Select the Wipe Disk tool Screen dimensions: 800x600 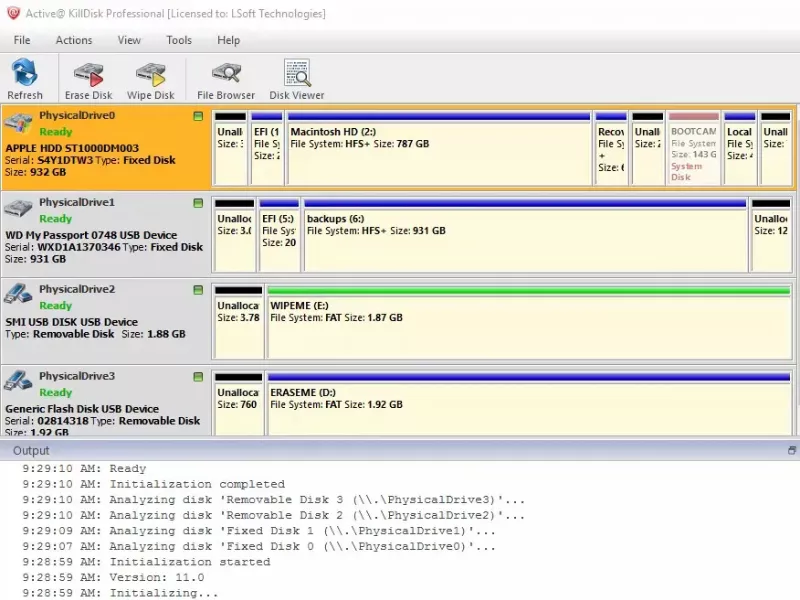click(151, 78)
